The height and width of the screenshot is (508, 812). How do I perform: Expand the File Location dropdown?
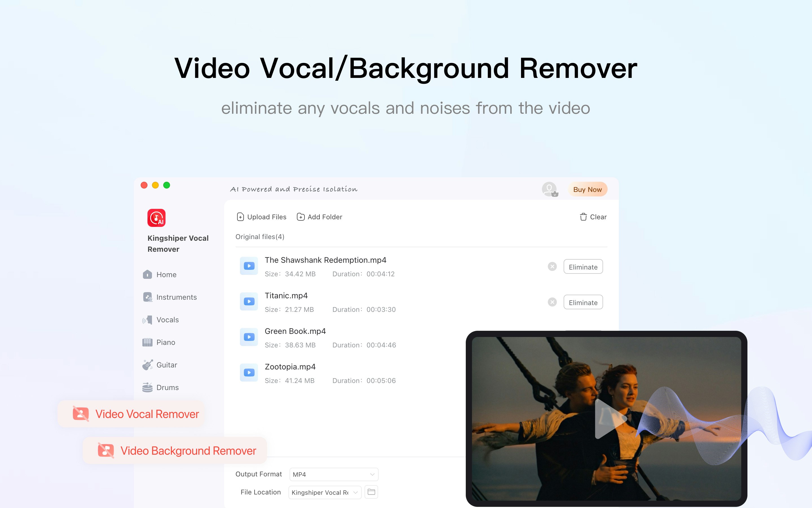coord(325,492)
